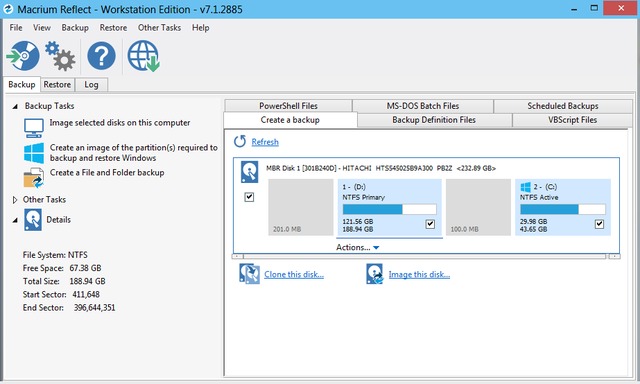This screenshot has width=640, height=384.
Task: Click the globe download updates icon
Action: tap(143, 56)
